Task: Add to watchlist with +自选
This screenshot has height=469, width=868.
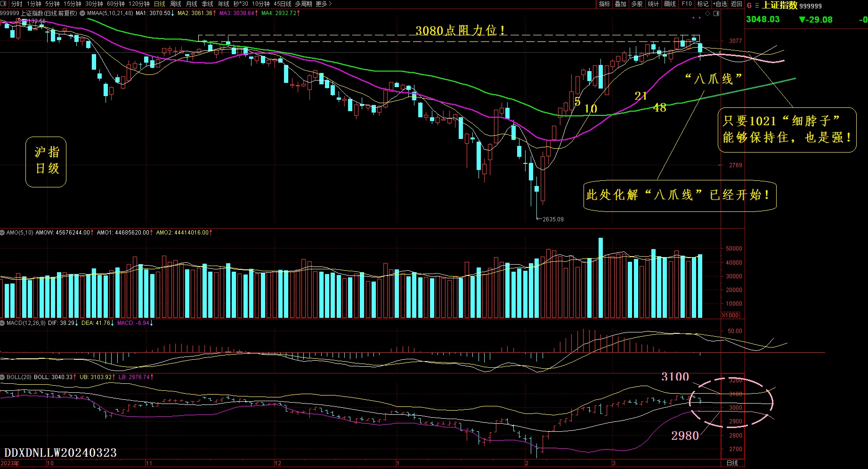Action: pos(720,4)
